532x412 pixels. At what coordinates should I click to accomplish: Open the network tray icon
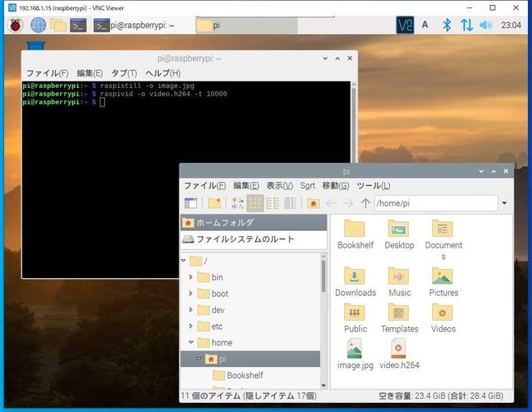pyautogui.click(x=466, y=25)
